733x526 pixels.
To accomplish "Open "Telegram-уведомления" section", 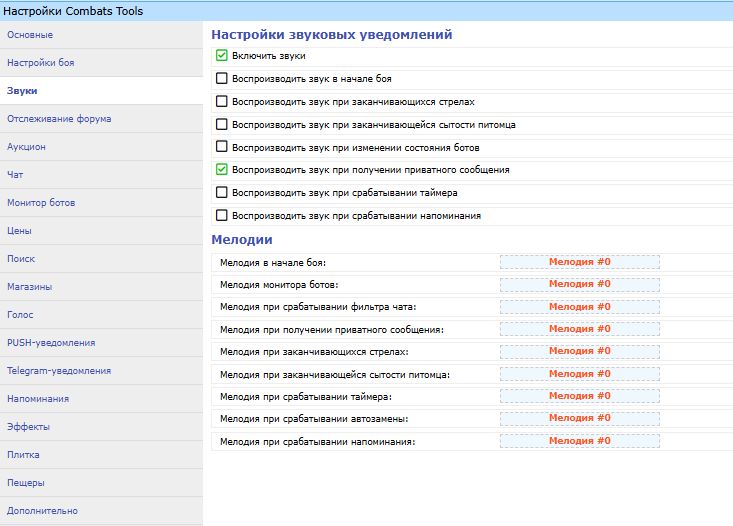I will (59, 371).
